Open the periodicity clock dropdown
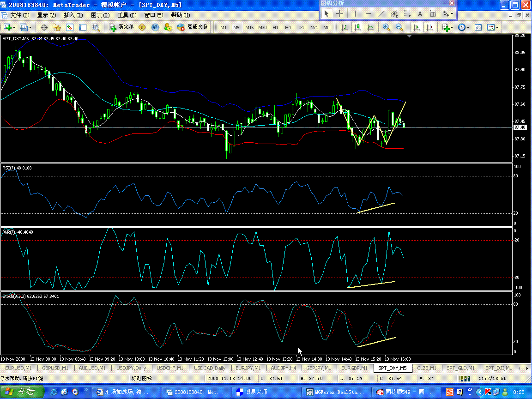Screen dimensions: 532x399 point(464,28)
